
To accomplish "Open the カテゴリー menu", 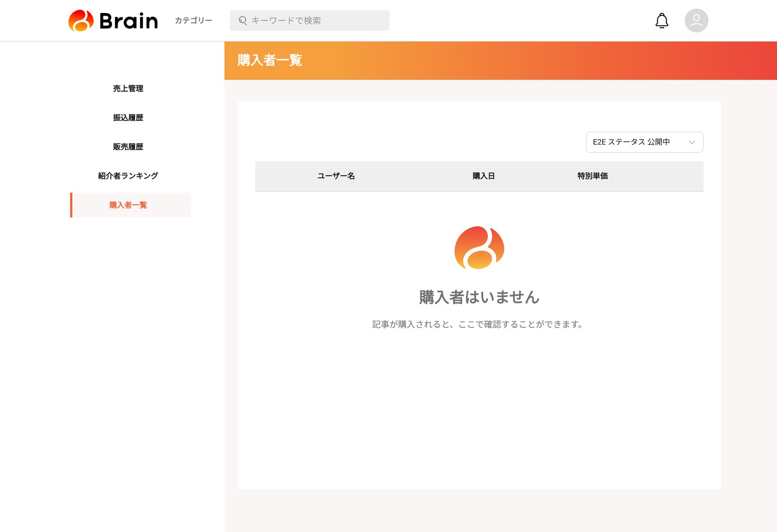I will coord(193,20).
